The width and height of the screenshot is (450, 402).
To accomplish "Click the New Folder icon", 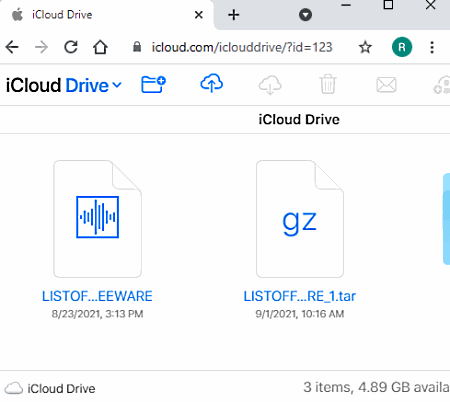I will click(153, 84).
